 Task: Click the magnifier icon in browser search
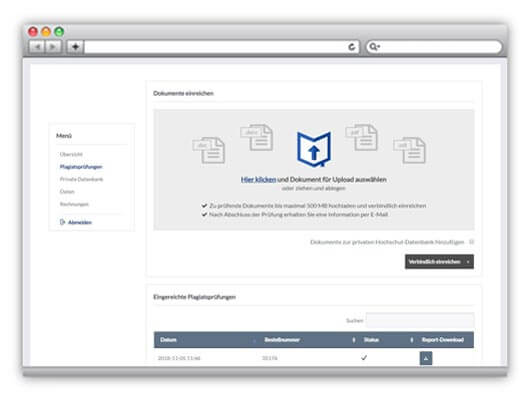coord(374,47)
